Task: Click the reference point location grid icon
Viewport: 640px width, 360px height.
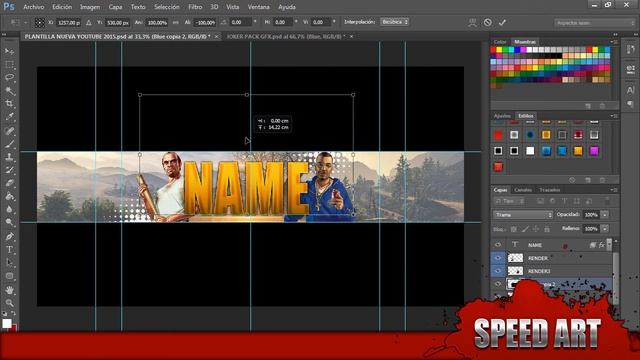Action: (39, 22)
